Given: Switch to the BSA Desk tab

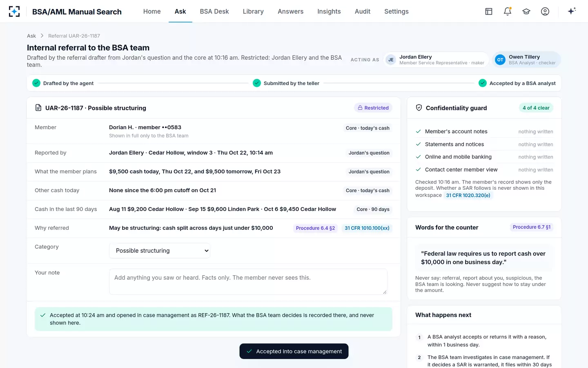Looking at the screenshot, I should pyautogui.click(x=214, y=11).
